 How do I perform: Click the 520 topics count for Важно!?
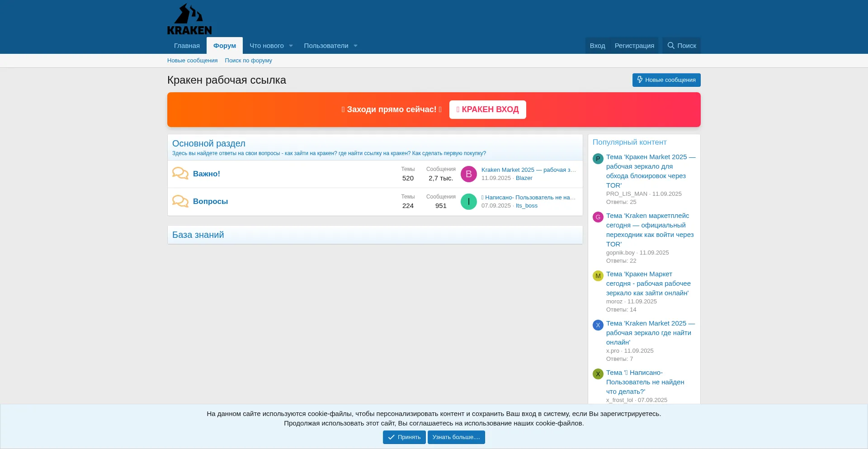click(x=408, y=178)
